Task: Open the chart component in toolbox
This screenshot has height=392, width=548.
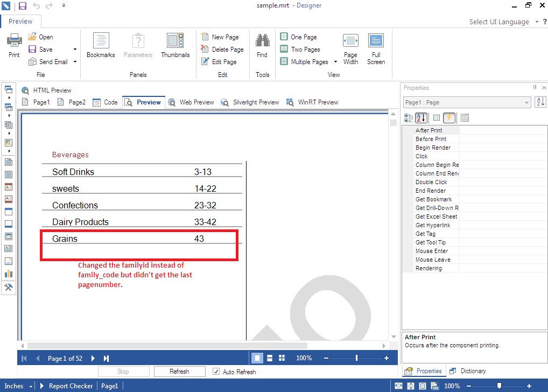Action: pos(9,274)
